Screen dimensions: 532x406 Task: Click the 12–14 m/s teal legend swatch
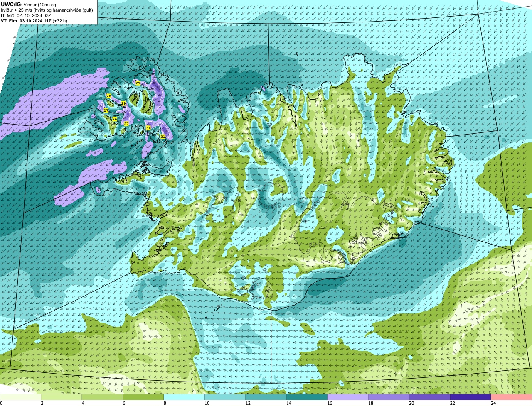(x=266, y=397)
